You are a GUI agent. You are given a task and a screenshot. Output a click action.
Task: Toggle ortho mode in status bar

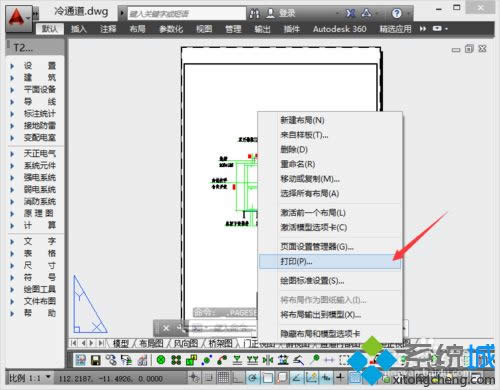click(x=238, y=378)
